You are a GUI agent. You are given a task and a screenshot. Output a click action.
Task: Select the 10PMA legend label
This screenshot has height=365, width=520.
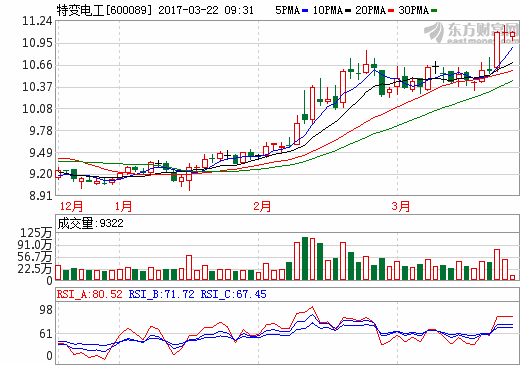tap(328, 10)
